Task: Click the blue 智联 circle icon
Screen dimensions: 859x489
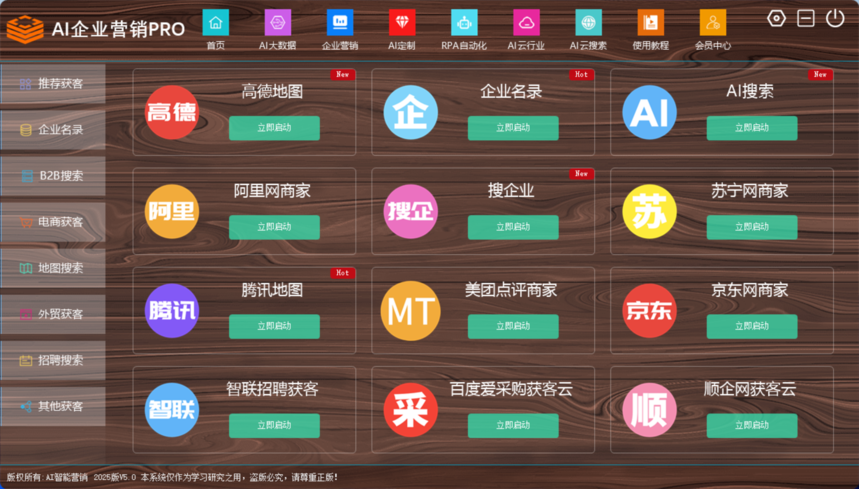Action: [171, 410]
